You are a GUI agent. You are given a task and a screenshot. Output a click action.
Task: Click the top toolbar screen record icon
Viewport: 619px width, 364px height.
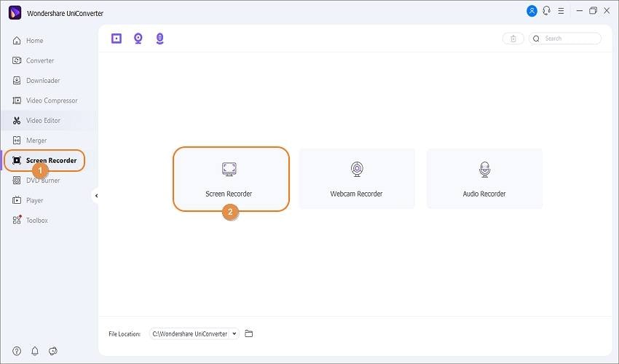pyautogui.click(x=117, y=39)
